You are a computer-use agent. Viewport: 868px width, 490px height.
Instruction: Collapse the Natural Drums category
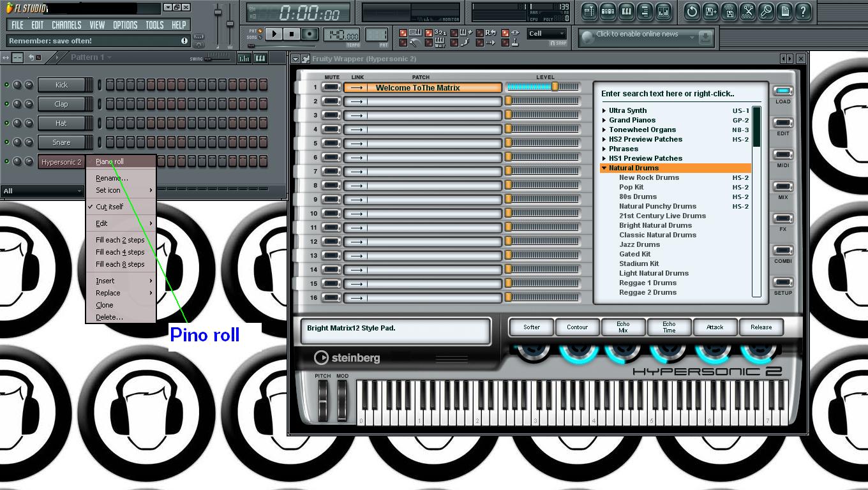[x=604, y=167]
